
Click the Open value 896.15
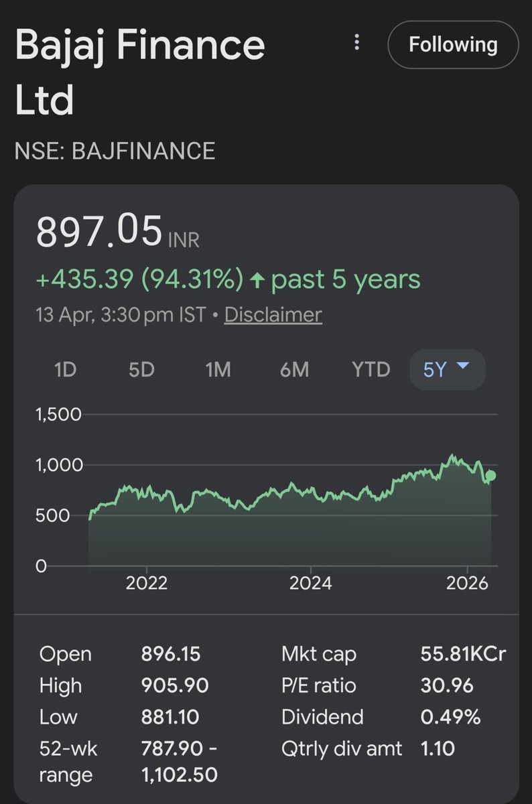pyautogui.click(x=171, y=654)
